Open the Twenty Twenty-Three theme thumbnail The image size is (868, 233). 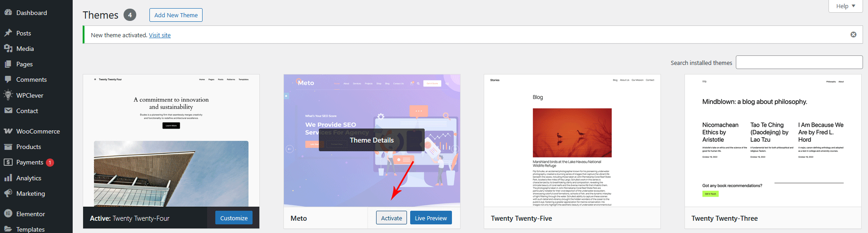click(x=773, y=141)
